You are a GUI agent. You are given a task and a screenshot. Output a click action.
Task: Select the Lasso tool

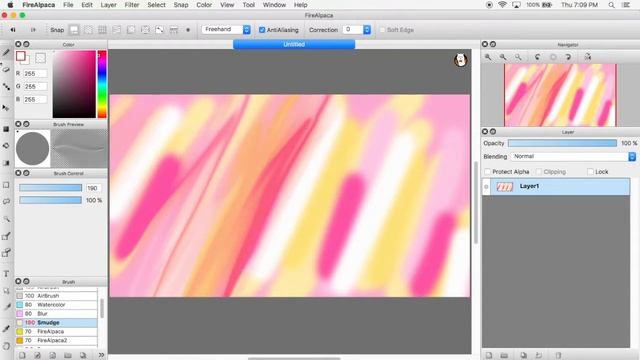6,202
